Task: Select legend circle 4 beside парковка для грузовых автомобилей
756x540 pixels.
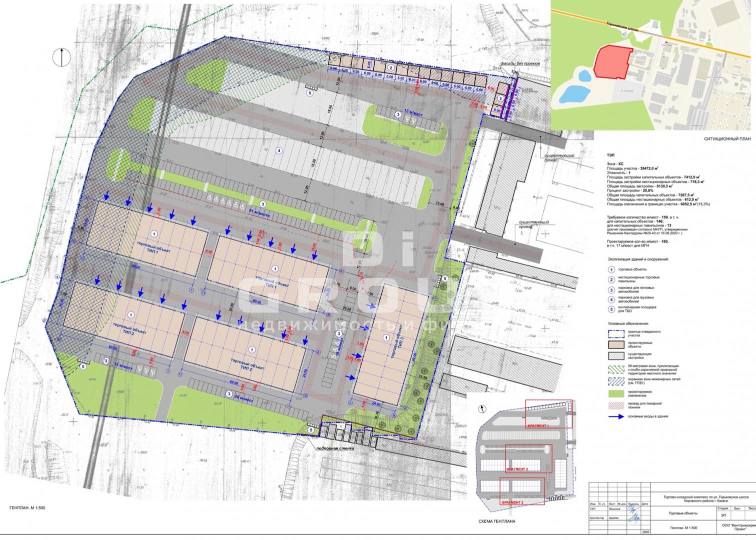Action: 611,299
